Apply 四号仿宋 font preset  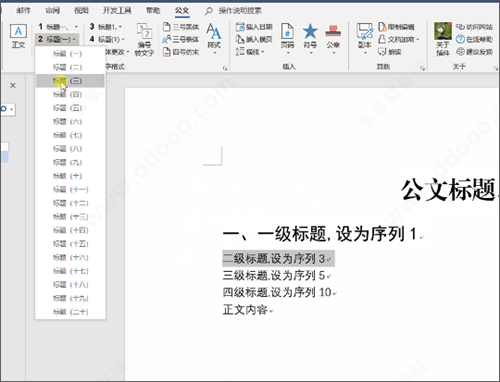181,52
